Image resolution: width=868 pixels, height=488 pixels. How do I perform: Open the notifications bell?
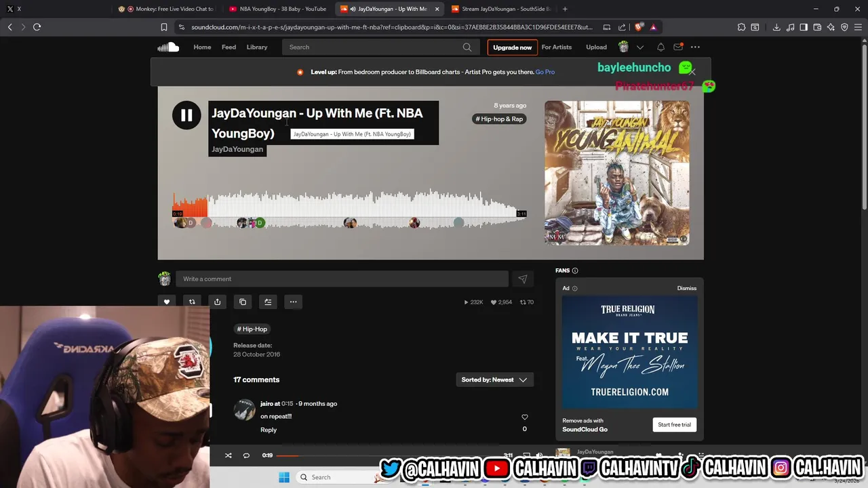click(660, 47)
